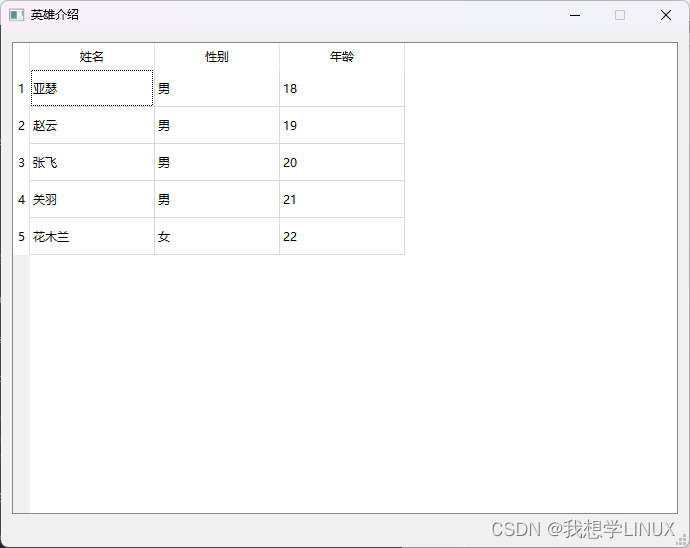
Task: Select the age cell 21
Action: [342, 199]
